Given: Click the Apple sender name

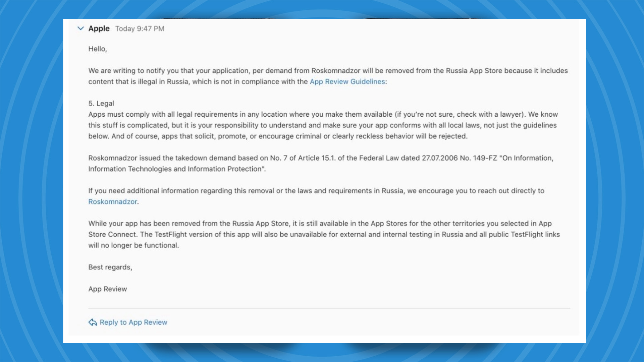Looking at the screenshot, I should tap(99, 28).
